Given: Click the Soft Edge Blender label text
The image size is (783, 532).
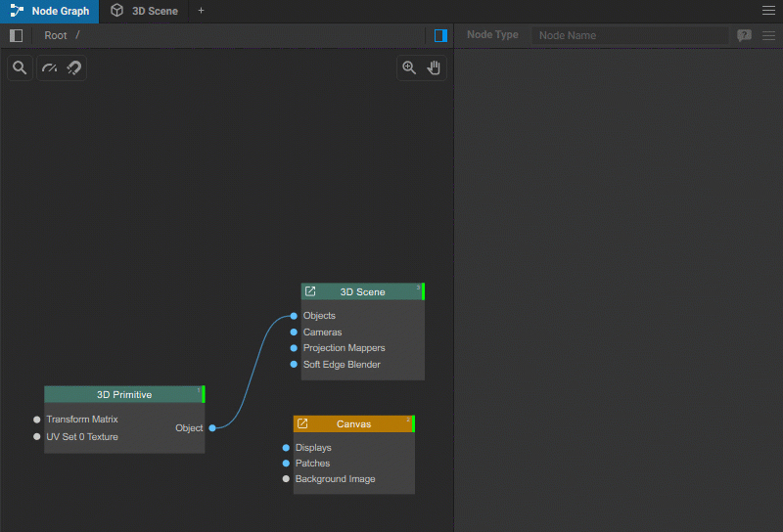Looking at the screenshot, I should pos(342,365).
